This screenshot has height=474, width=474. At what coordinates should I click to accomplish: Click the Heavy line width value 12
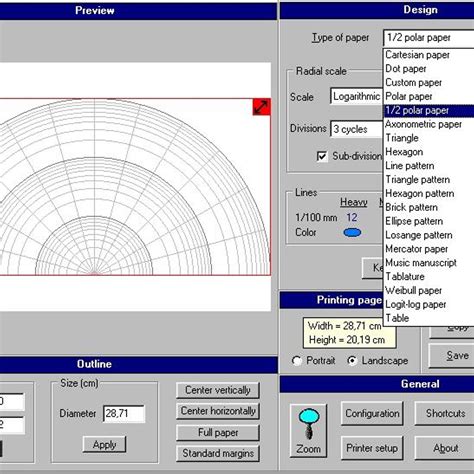tap(352, 218)
